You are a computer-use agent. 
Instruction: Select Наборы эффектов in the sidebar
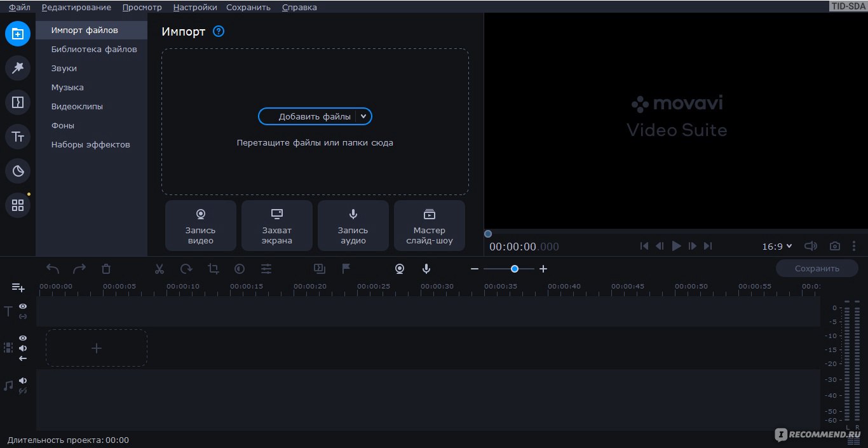coord(91,144)
